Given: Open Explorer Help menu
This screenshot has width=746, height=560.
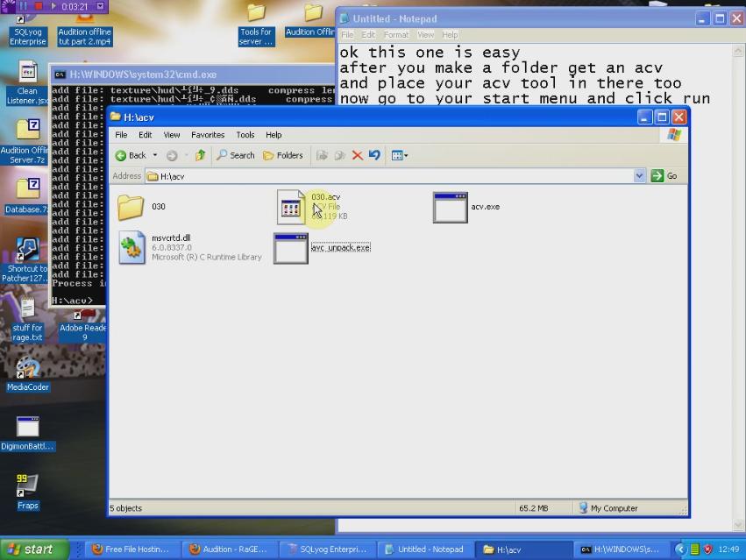Looking at the screenshot, I should [274, 135].
